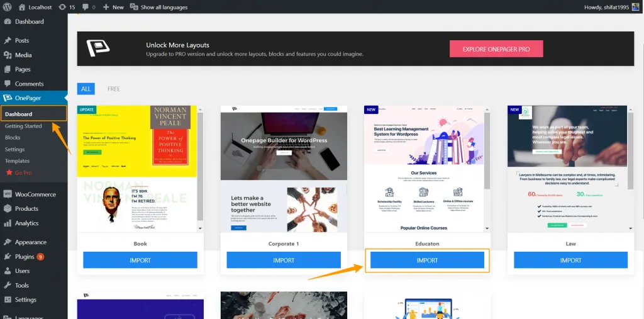The width and height of the screenshot is (644, 319).
Task: Click the NEW badge on Educaton template
Action: [x=371, y=109]
